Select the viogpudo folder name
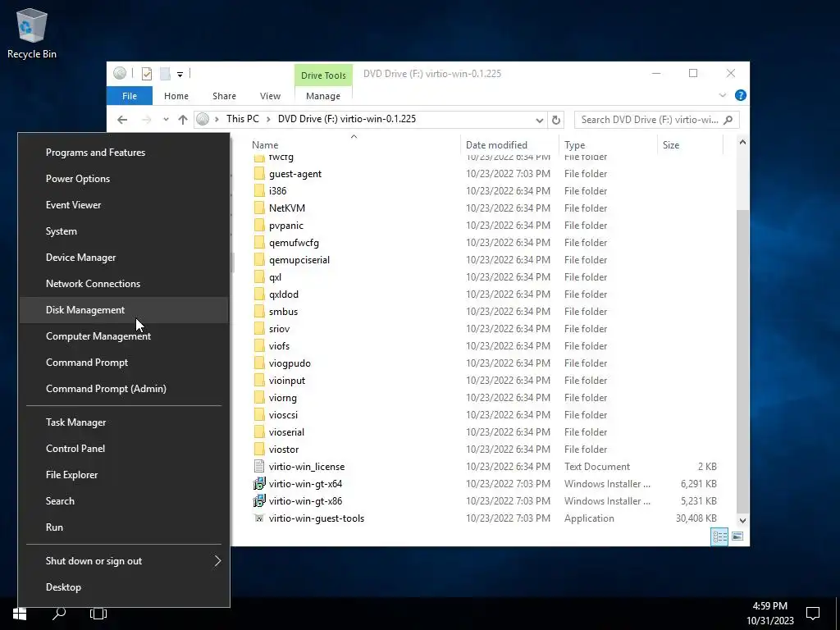This screenshot has height=630, width=840. click(290, 363)
